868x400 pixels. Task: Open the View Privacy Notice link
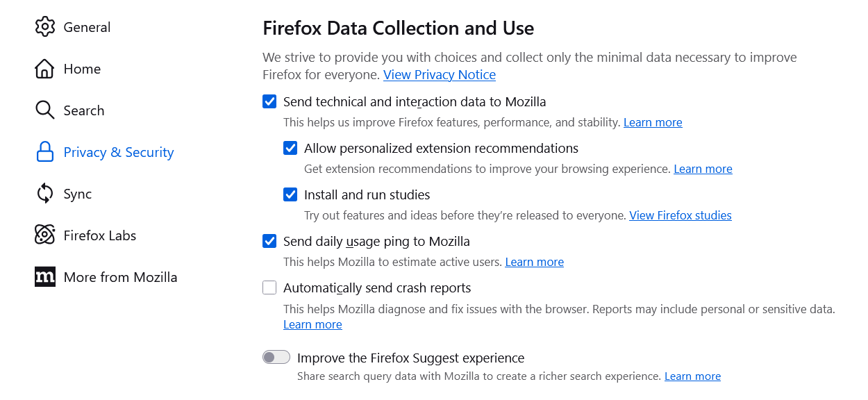[439, 74]
